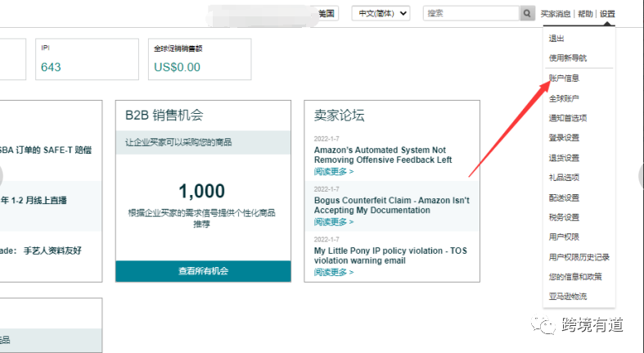The width and height of the screenshot is (644, 353).
Task: Open 账户信息 from settings menu
Action: click(x=564, y=78)
